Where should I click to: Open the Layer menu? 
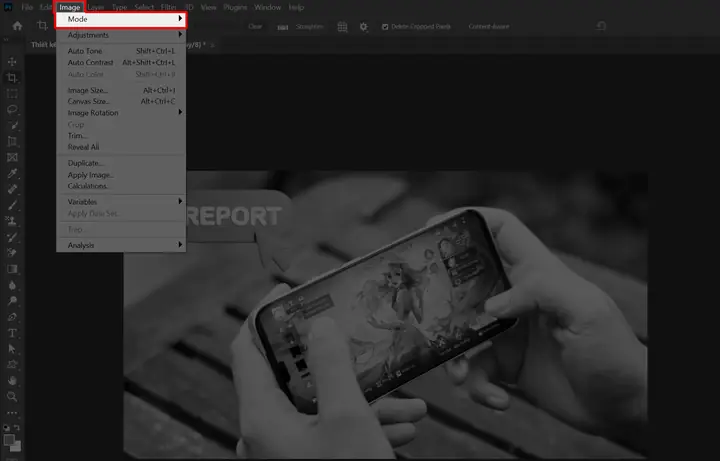[x=96, y=7]
